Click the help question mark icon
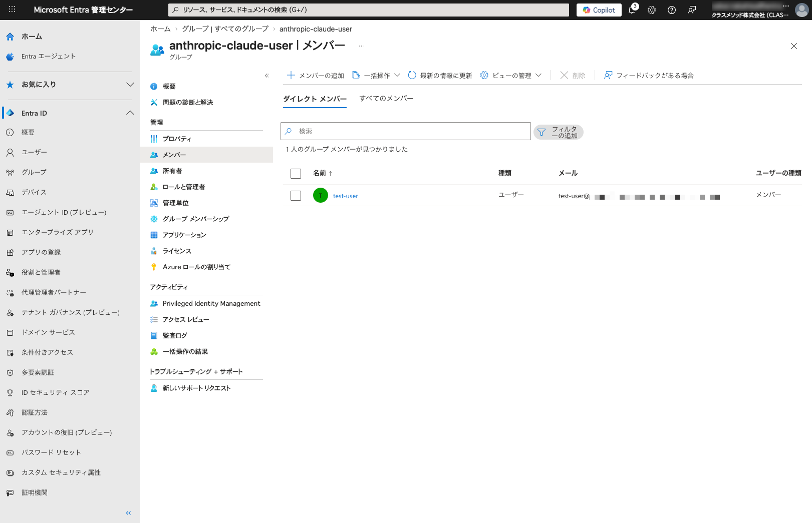This screenshot has width=812, height=523. point(672,10)
